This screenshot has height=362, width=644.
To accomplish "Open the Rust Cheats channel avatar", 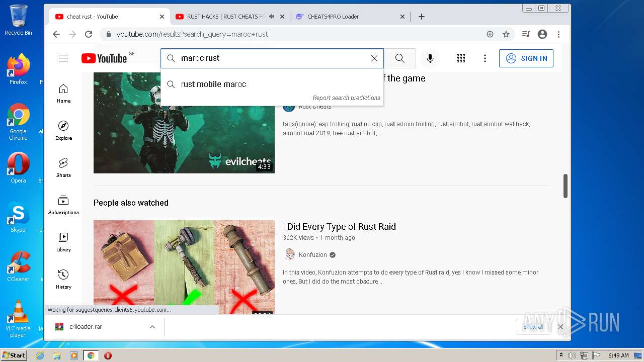I will 289,106.
